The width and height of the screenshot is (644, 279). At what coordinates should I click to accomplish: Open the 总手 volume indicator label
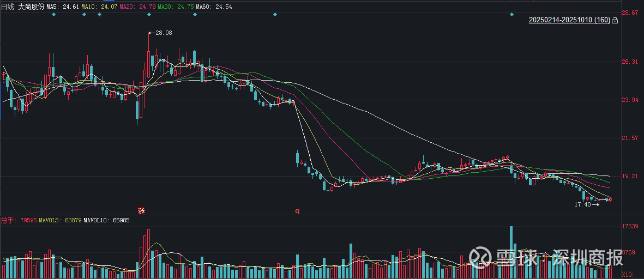coord(8,220)
